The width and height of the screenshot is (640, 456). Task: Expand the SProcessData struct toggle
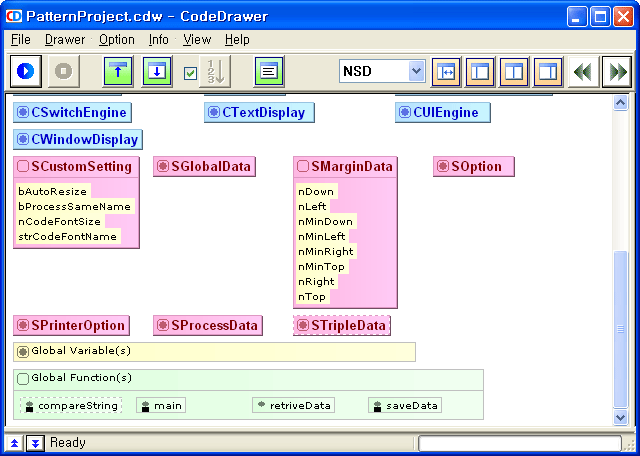point(163,325)
